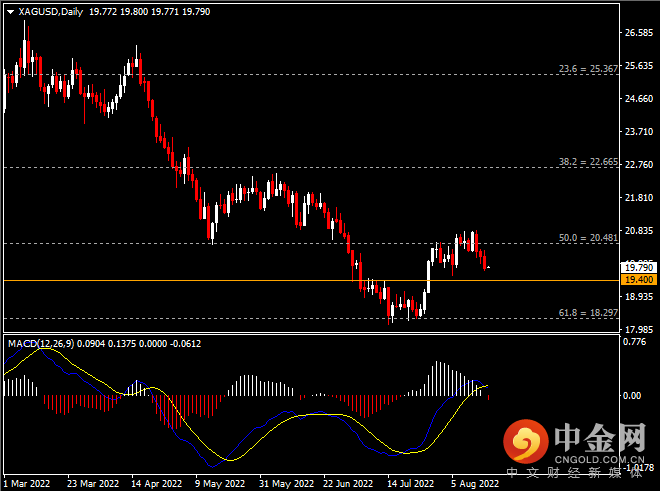Select the date label 22 Jun 2022
Screen dimensions: 660x491
348,483
